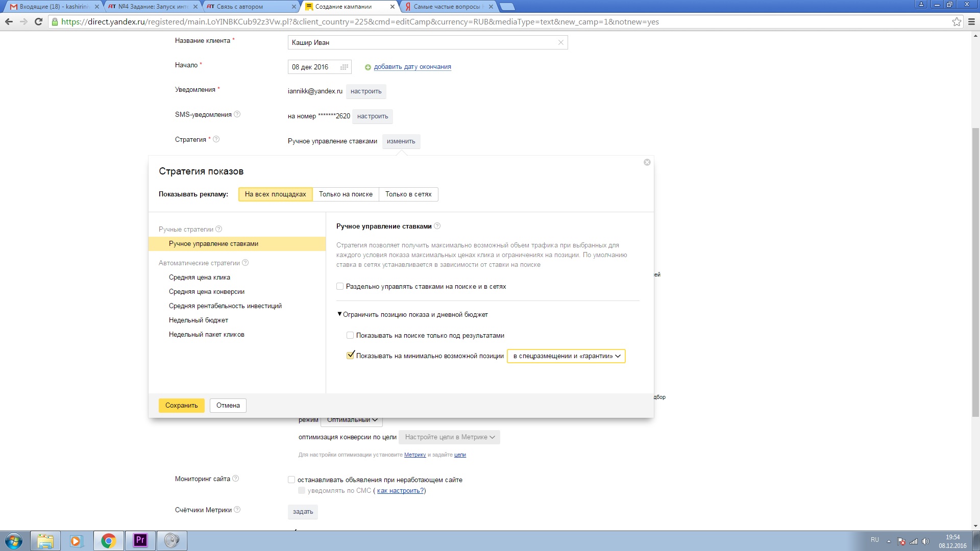Open the как настроить? link
This screenshot has height=551, width=980.
[x=400, y=491]
